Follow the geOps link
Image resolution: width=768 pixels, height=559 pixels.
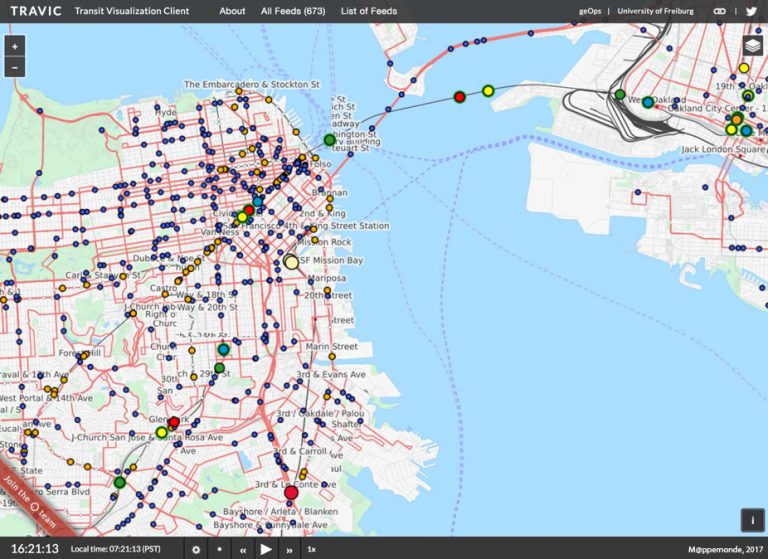click(x=592, y=11)
